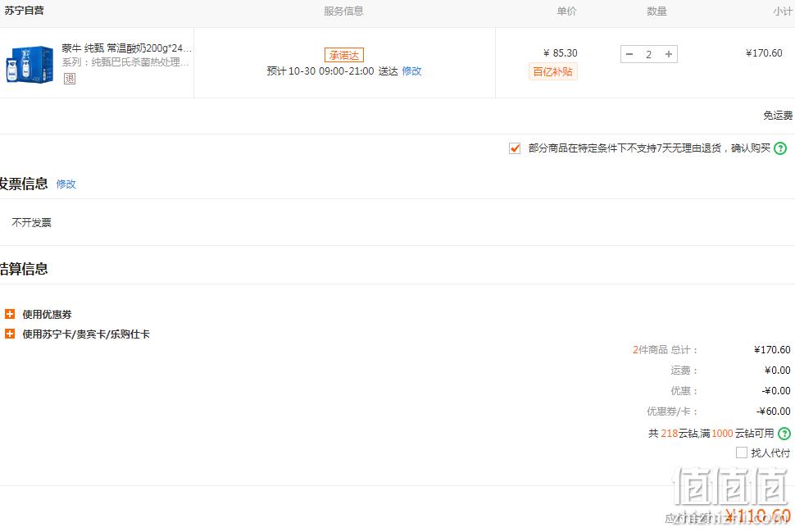Screen dimensions: 795x532
Task: Click the Mengniu yogurt product thumbnail
Action: tap(30, 64)
